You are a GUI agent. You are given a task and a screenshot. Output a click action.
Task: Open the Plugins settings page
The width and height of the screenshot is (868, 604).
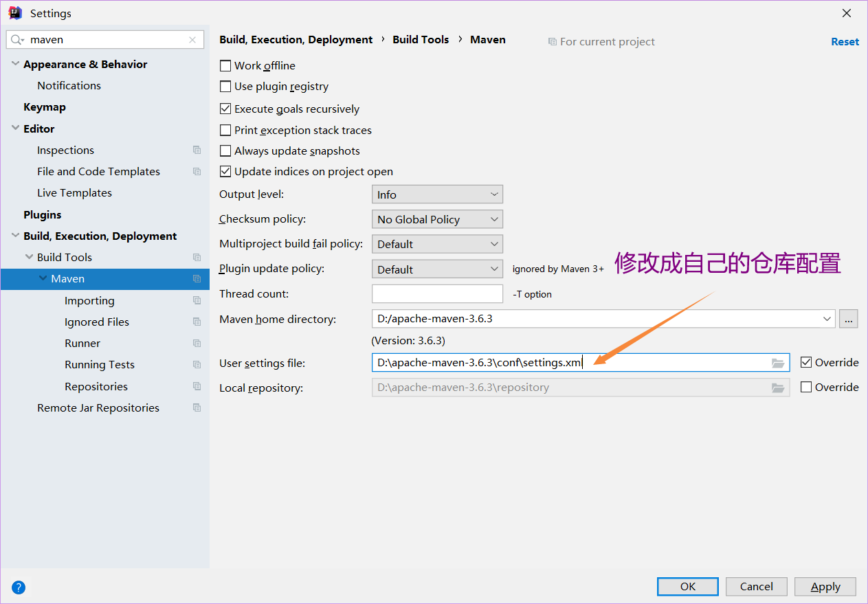pyautogui.click(x=43, y=214)
